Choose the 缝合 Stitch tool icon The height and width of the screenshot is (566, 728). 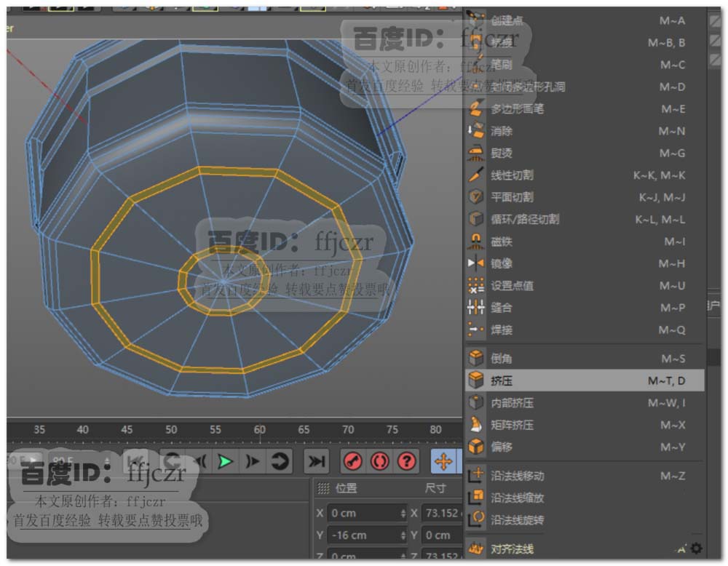(x=476, y=308)
